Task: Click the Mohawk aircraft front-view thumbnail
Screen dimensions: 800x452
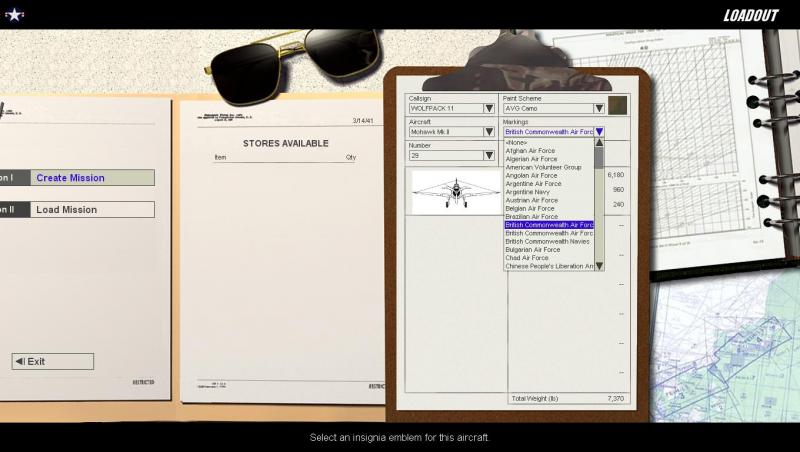Action: click(456, 192)
